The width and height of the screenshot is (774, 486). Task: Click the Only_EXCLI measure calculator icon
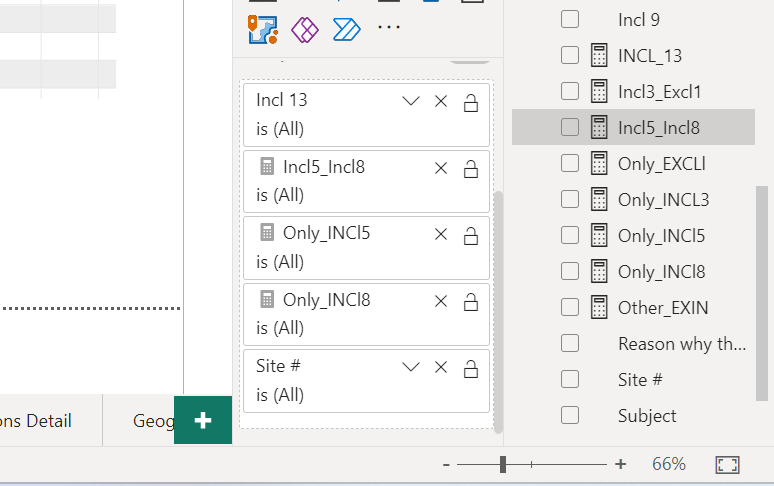click(x=599, y=163)
